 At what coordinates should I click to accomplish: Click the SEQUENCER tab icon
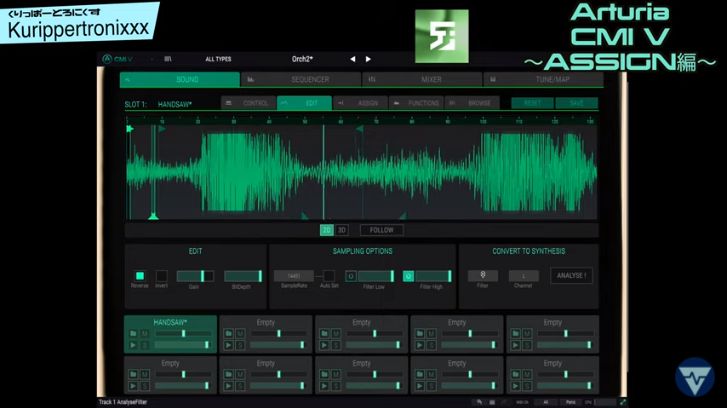coord(250,80)
